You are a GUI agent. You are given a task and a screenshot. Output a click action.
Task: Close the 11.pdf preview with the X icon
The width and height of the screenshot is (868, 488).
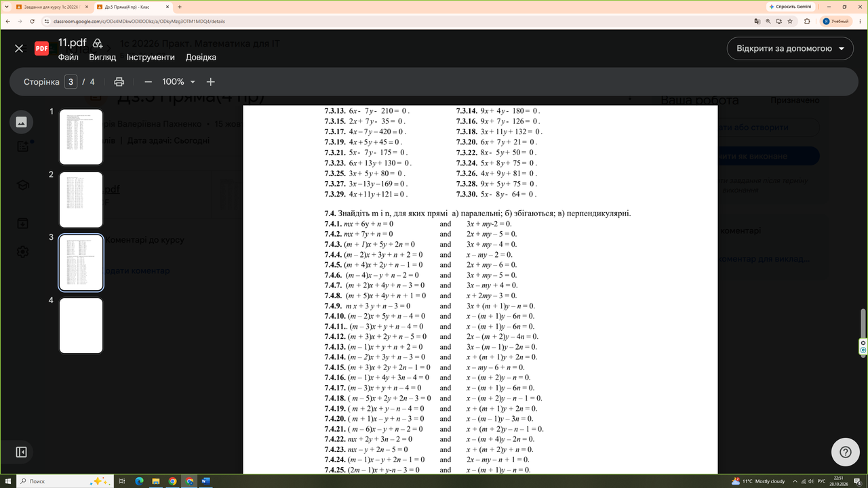[19, 49]
